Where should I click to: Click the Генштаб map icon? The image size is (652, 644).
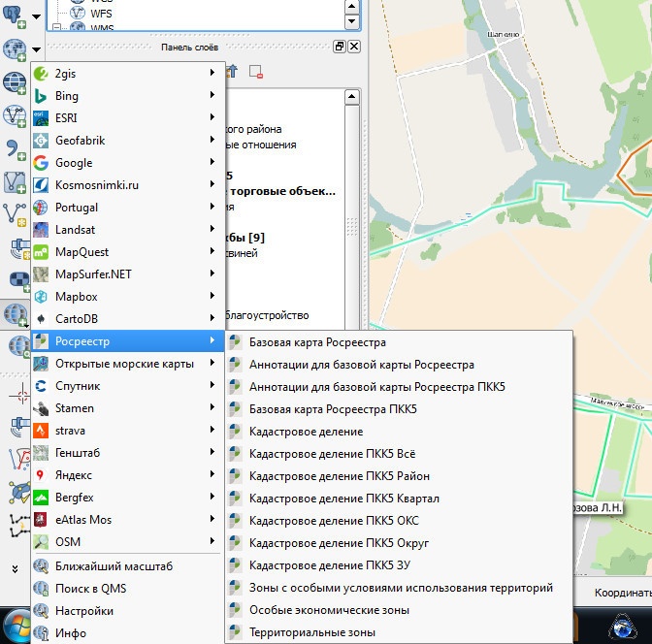[41, 453]
